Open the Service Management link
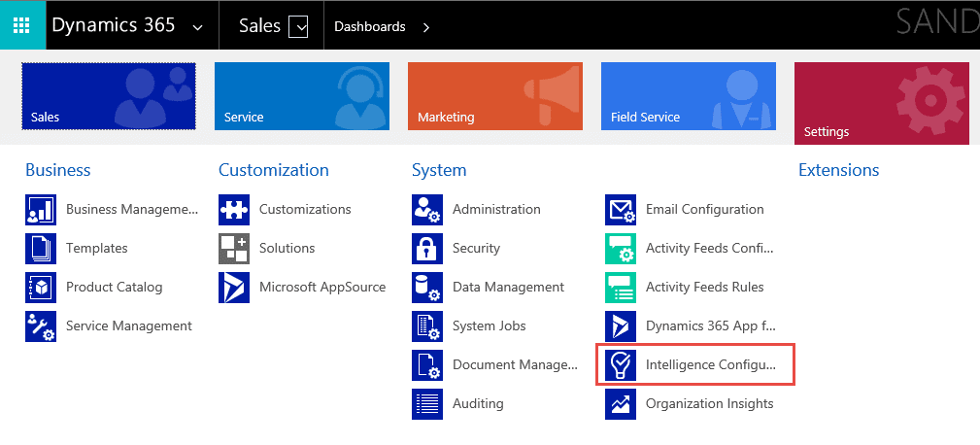Viewport: 980px width, 445px height. (x=129, y=325)
